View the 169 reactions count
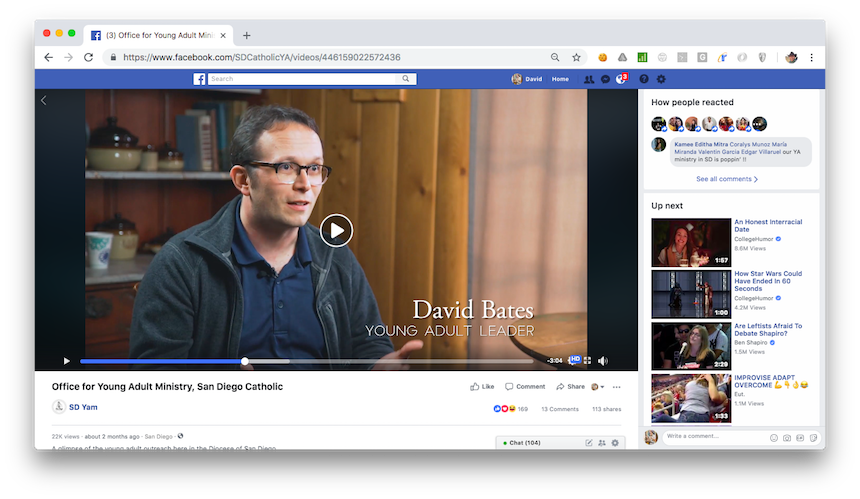 click(x=510, y=409)
